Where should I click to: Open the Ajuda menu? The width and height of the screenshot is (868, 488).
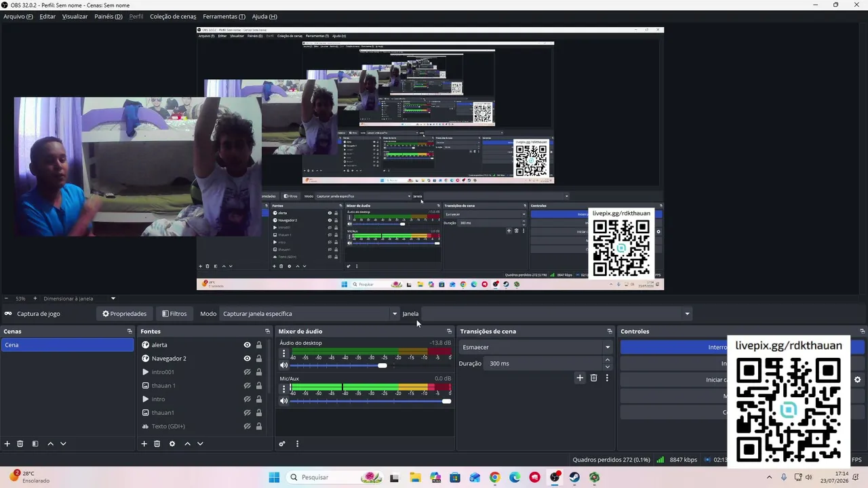pos(264,16)
